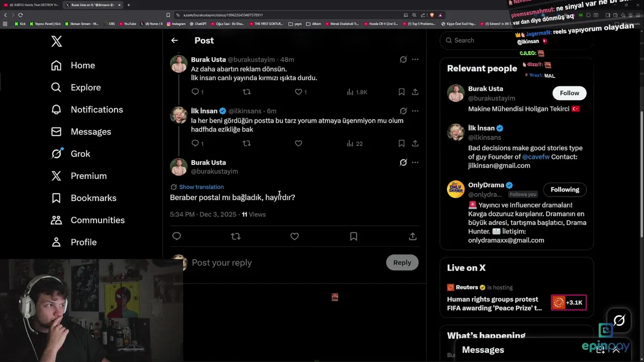This screenshot has width=644, height=362.
Task: Go to Profile in the sidebar
Action: click(x=73, y=242)
